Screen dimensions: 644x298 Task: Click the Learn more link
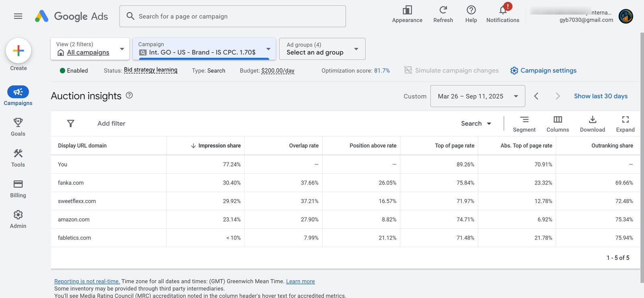coord(300,282)
